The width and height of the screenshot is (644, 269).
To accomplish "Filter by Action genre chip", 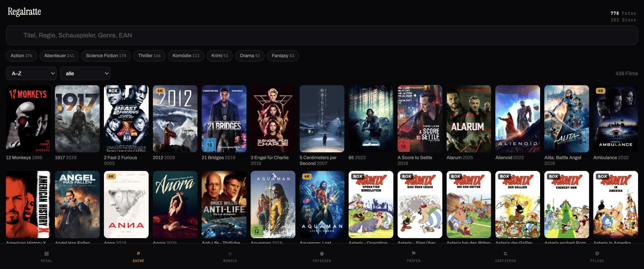I will [21, 56].
